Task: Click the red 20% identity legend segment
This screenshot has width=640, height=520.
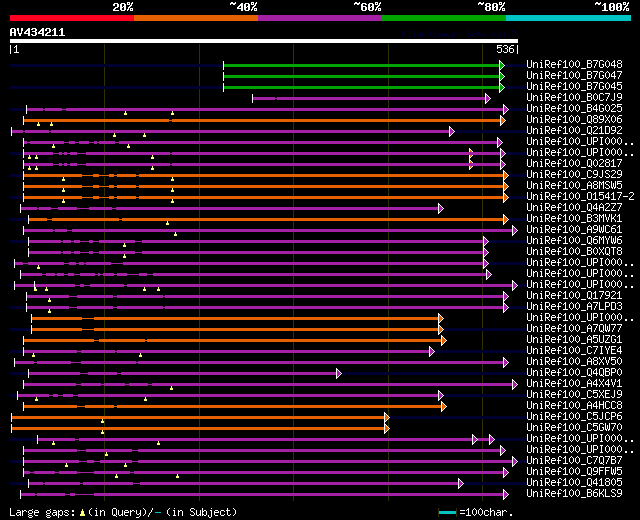Action: coord(72,18)
